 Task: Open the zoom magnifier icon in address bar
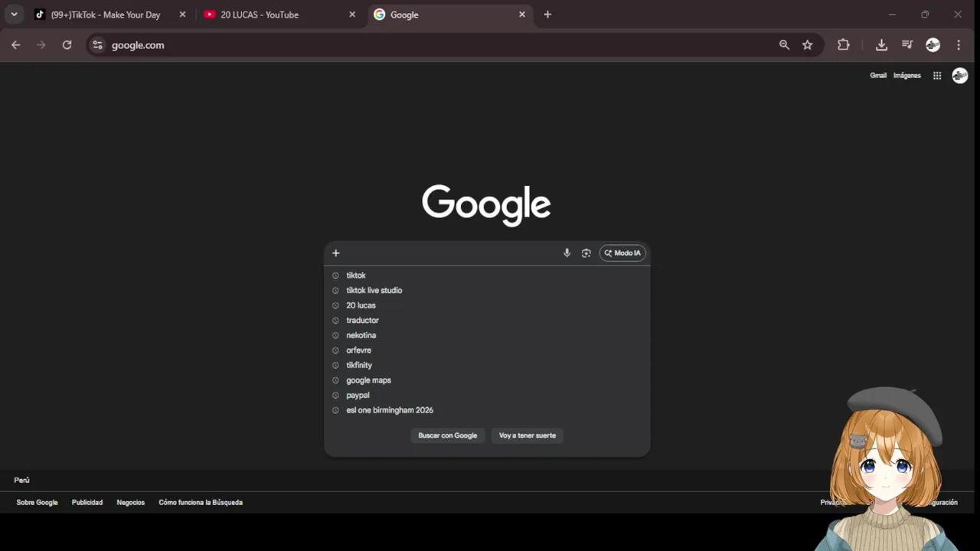tap(784, 45)
